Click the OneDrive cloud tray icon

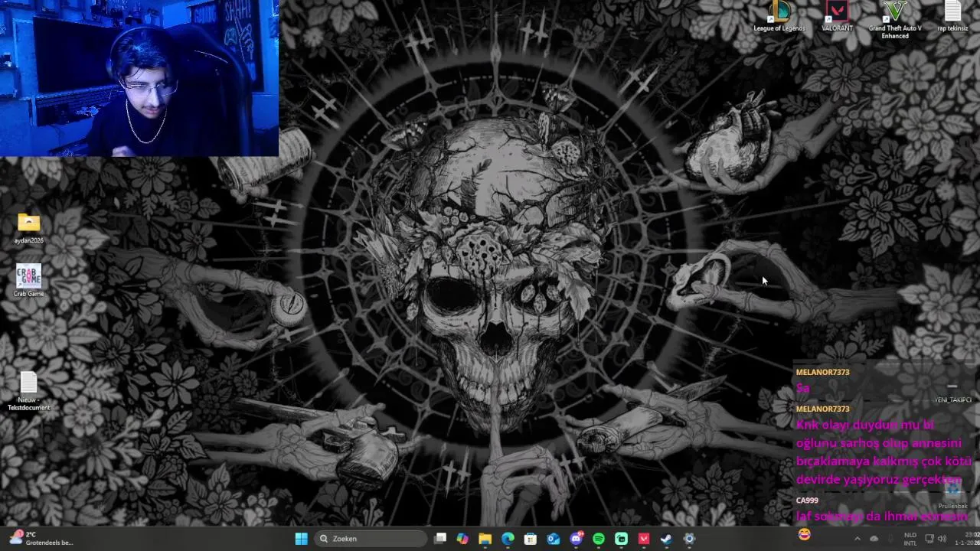click(x=874, y=539)
